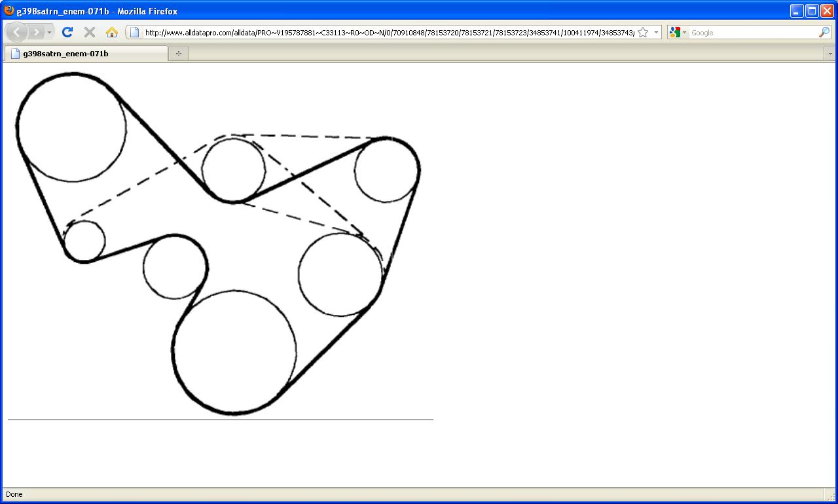Reload the current page

click(67, 32)
